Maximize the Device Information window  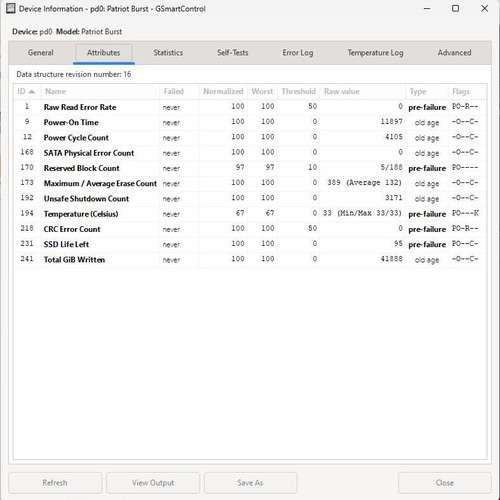tap(455, 9)
